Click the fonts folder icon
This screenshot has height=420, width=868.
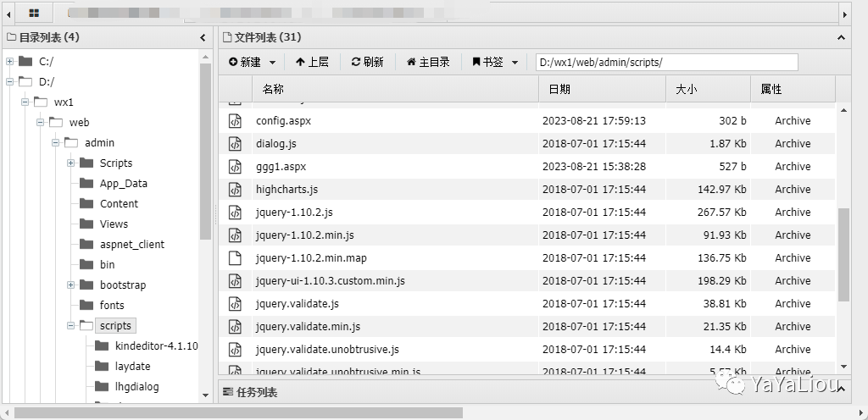(x=86, y=305)
